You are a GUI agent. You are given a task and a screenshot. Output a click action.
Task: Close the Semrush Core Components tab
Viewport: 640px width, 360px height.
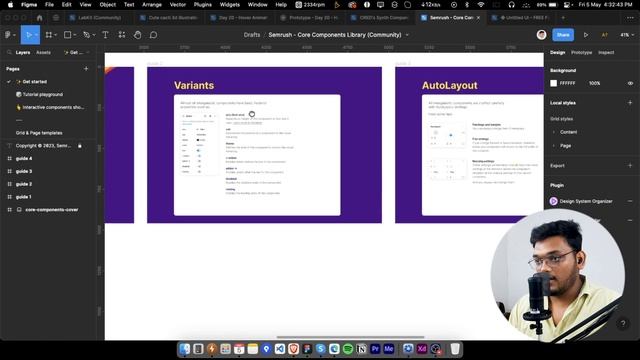pos(478,18)
